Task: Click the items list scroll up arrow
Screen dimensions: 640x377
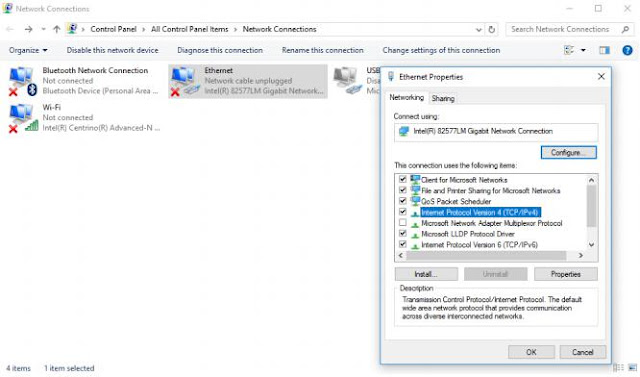Action: (591, 180)
